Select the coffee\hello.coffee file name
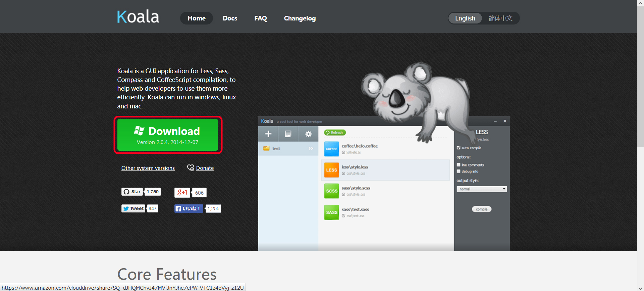The image size is (644, 291). [360, 146]
